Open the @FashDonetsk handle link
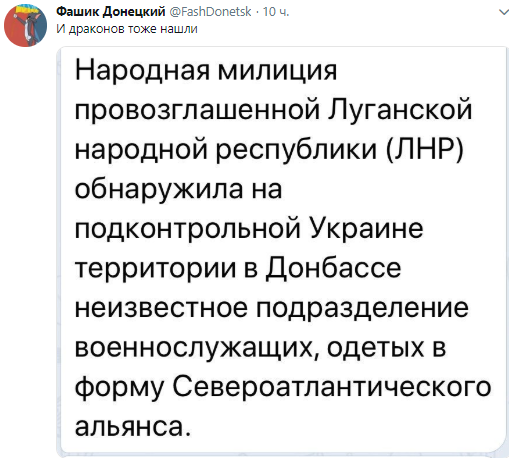Viewport: 509px width, 458px height. click(x=211, y=12)
